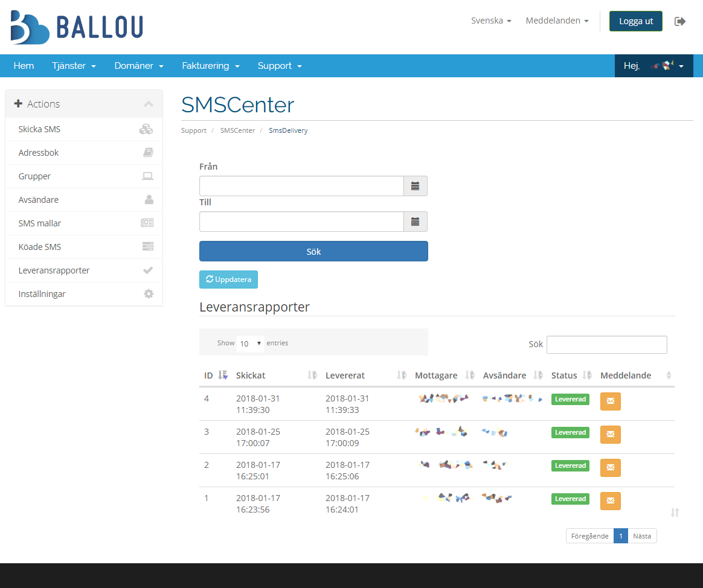Select the SMS mallar templates icon
Screen dimensions: 703x588
pyautogui.click(x=147, y=223)
